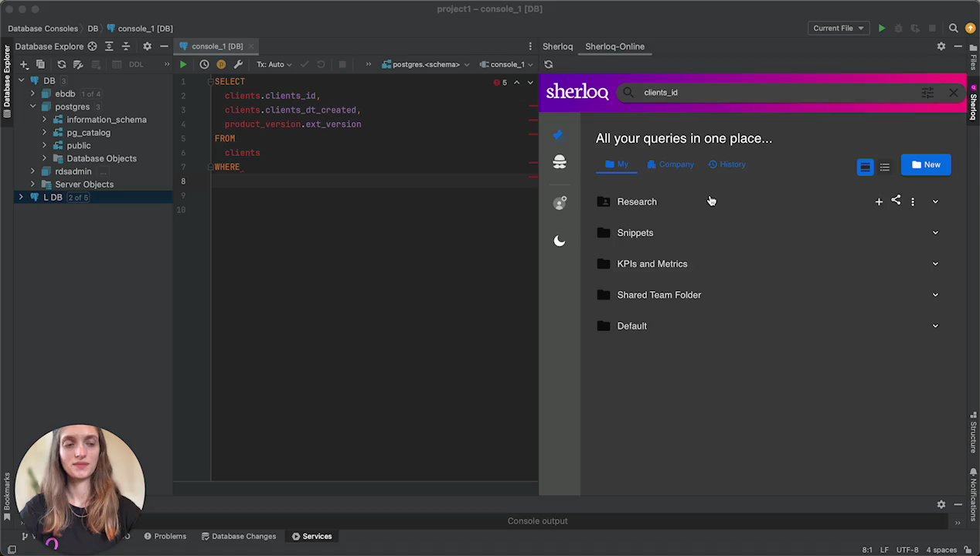The image size is (980, 556).
Task: Open console settings wrench icon
Action: (x=238, y=65)
